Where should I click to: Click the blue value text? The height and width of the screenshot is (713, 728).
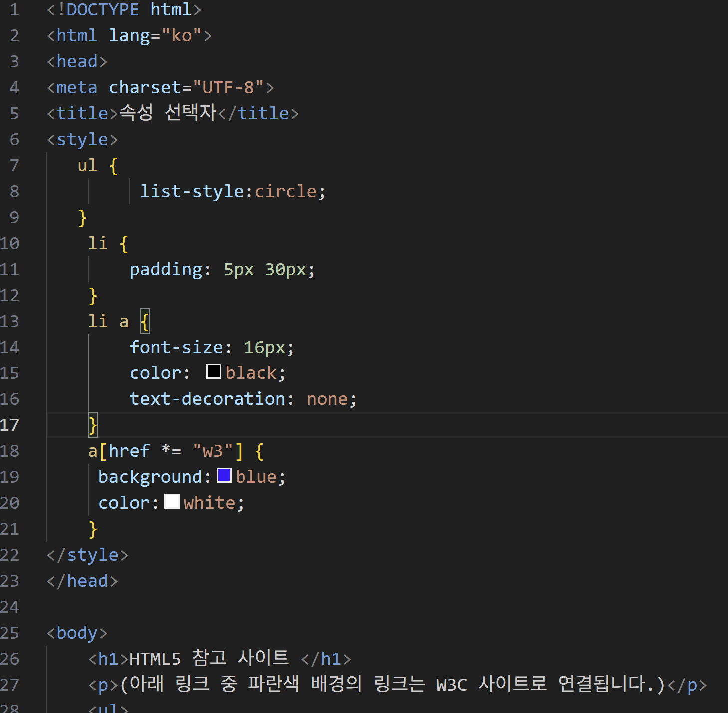click(256, 477)
